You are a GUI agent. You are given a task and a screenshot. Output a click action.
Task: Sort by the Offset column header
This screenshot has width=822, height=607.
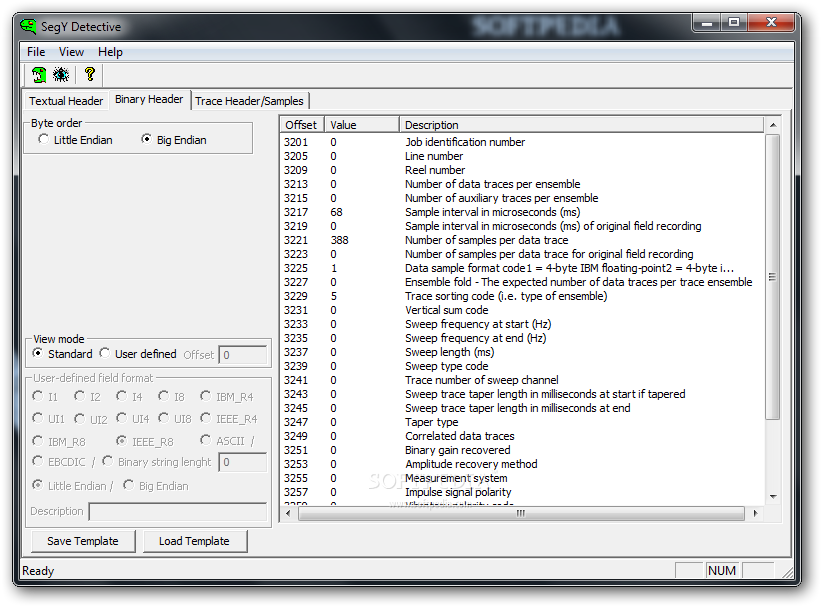click(302, 125)
